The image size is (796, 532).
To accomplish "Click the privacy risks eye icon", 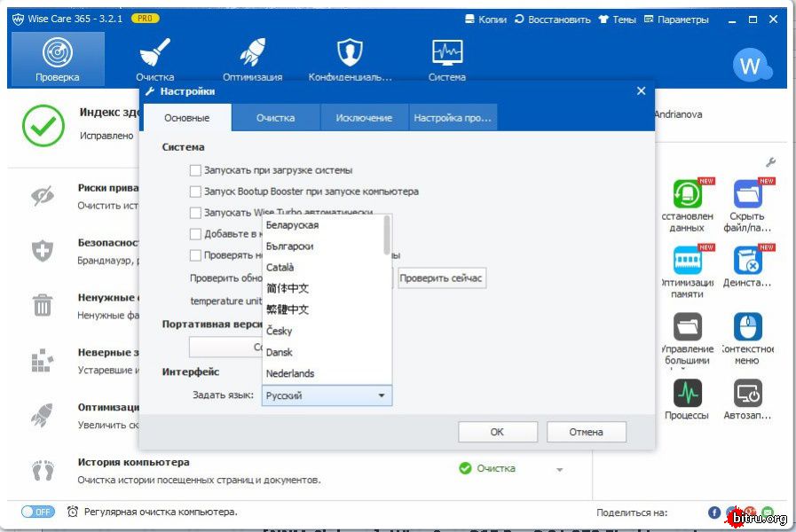I will click(x=42, y=196).
